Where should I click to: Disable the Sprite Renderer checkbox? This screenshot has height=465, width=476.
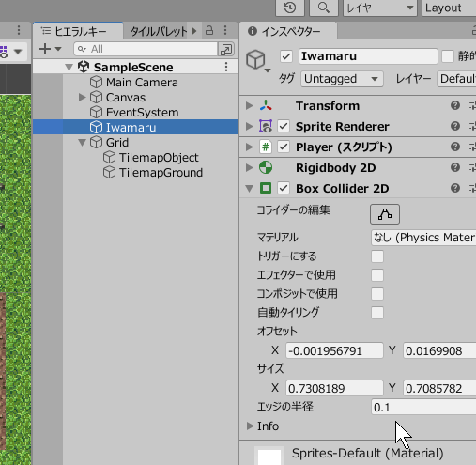[x=284, y=126]
